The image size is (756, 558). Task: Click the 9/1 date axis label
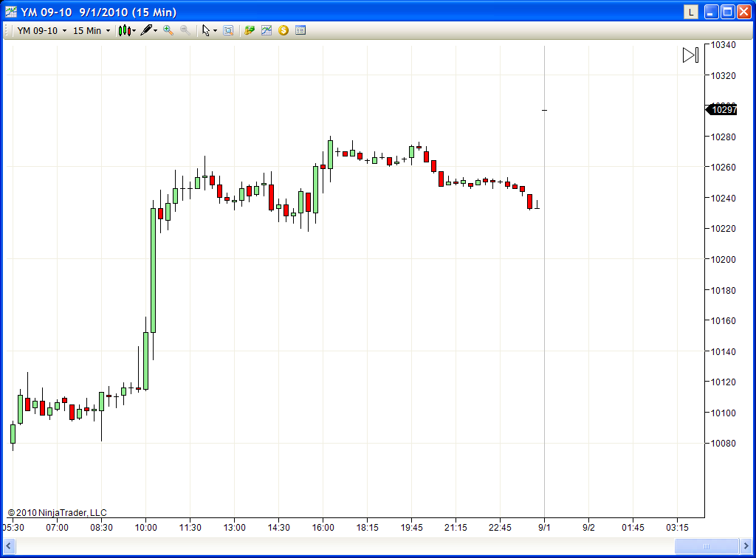tap(544, 528)
